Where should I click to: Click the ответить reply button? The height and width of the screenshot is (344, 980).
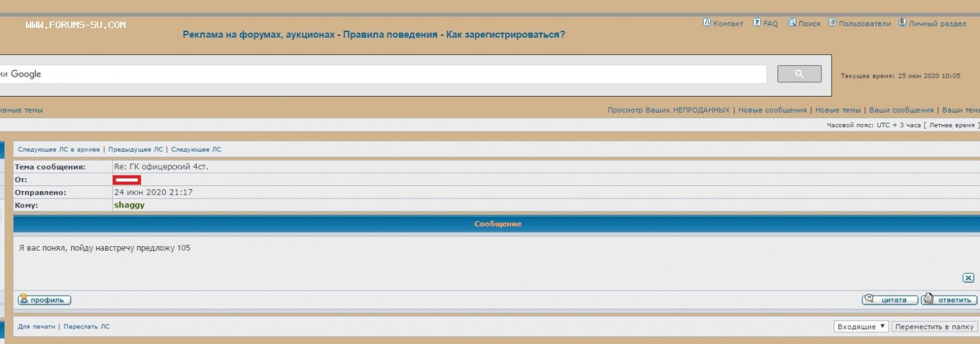949,300
